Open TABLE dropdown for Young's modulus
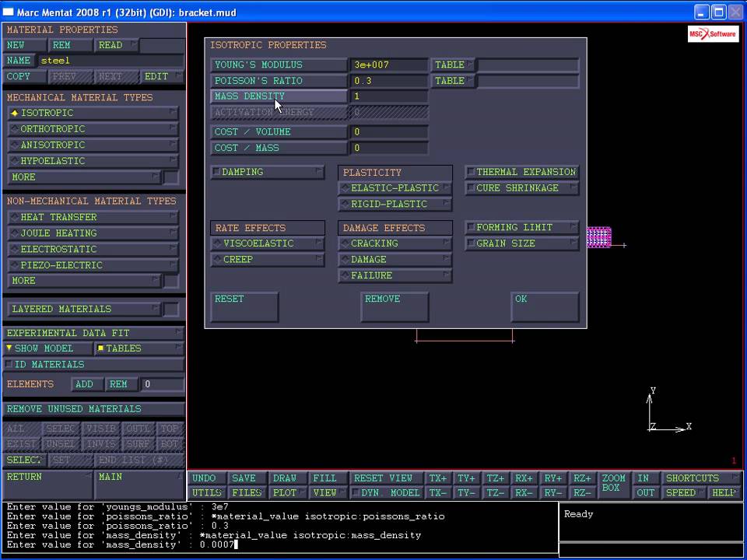This screenshot has width=747, height=560. pyautogui.click(x=453, y=65)
